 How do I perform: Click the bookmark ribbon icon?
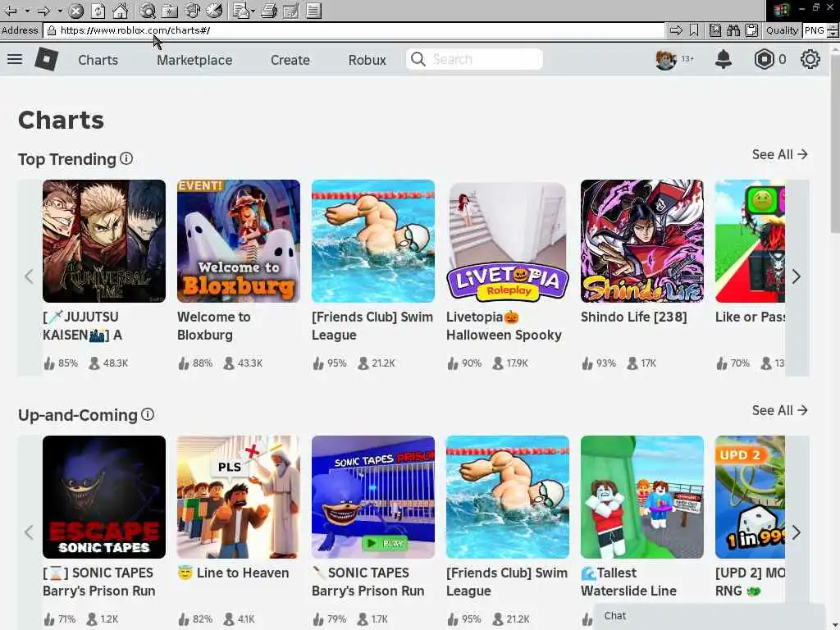point(694,30)
